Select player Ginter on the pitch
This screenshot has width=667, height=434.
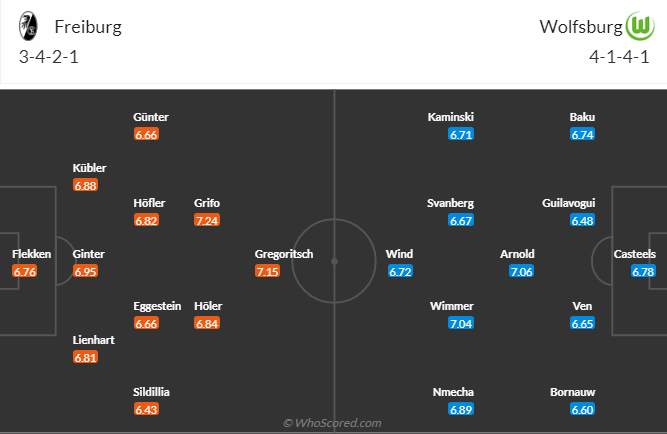point(88,254)
